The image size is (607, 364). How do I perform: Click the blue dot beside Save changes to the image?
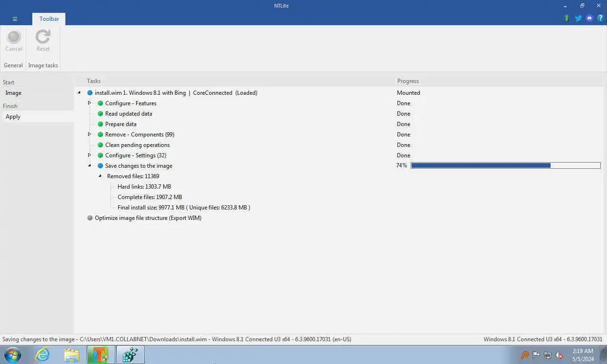pyautogui.click(x=100, y=166)
